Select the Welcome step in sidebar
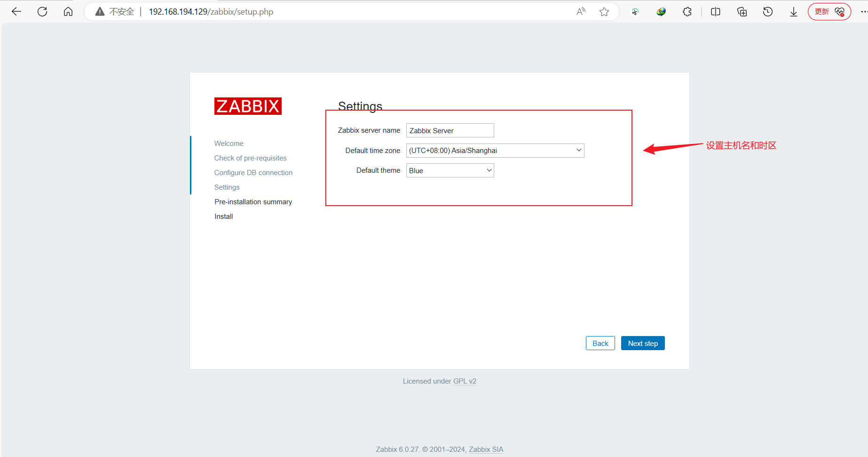This screenshot has width=868, height=457. coord(229,144)
